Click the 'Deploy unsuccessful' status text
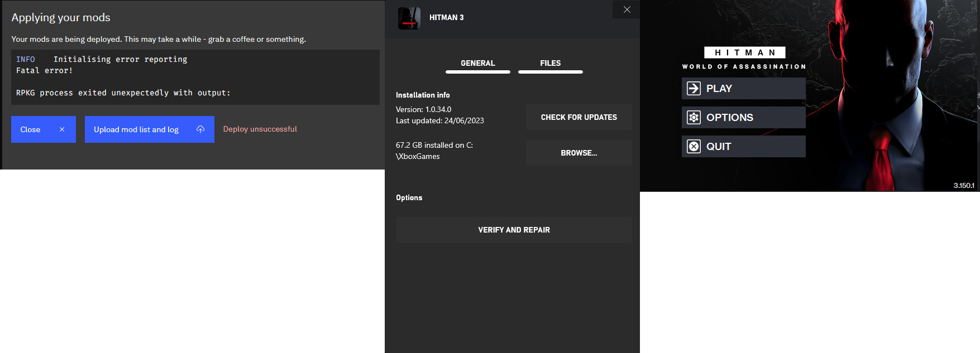980x353 pixels. 260,129
